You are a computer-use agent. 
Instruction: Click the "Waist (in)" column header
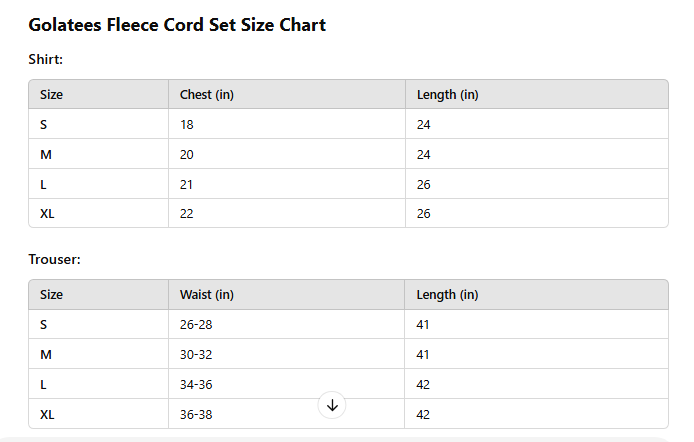click(207, 295)
